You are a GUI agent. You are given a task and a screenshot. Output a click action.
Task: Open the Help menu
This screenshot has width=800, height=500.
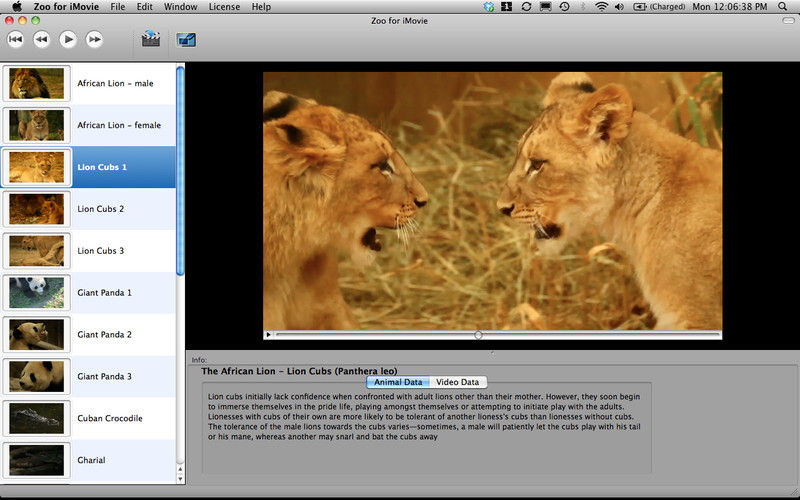[x=261, y=7]
